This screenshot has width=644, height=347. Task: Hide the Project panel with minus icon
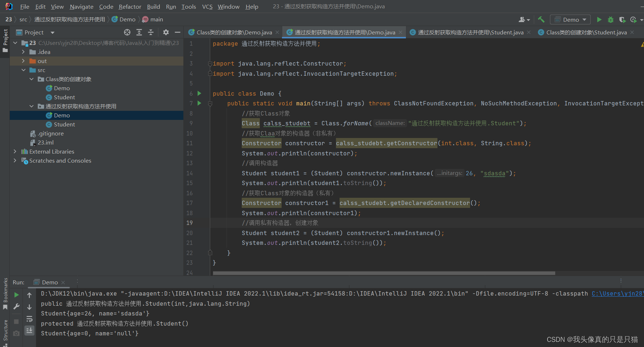click(x=178, y=32)
